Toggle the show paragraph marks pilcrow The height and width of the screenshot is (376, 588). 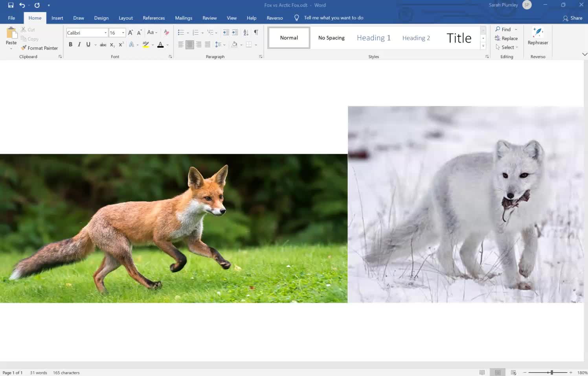pos(256,33)
